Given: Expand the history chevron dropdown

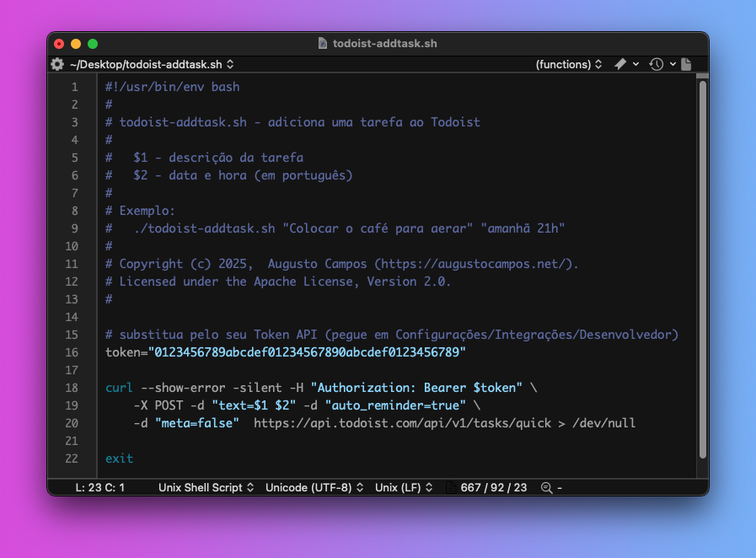Looking at the screenshot, I should (x=673, y=64).
